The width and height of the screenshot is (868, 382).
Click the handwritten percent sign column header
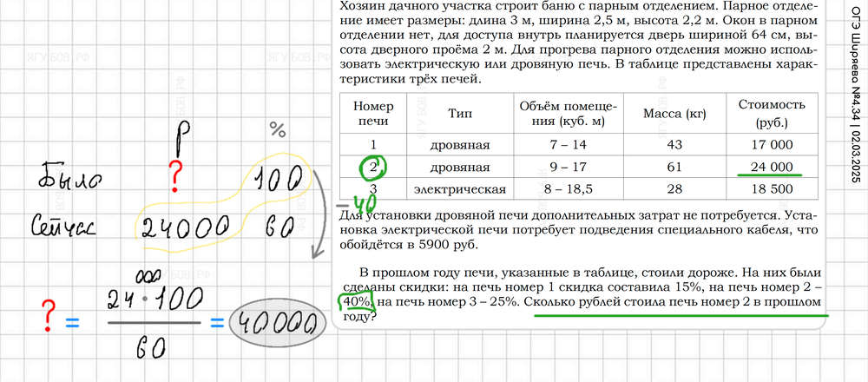click(277, 130)
